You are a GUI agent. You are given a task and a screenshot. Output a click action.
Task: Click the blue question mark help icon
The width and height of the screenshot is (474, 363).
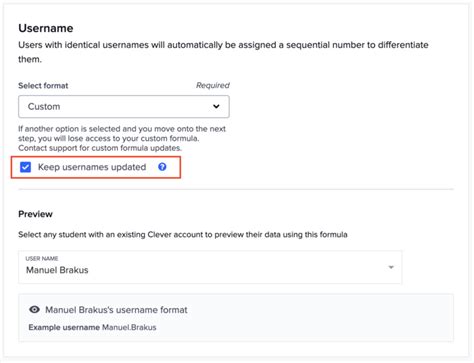click(162, 167)
